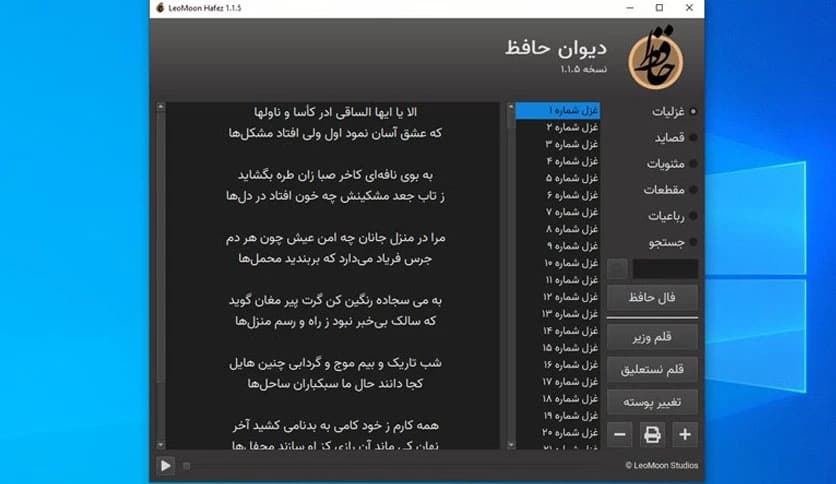The height and width of the screenshot is (484, 836).
Task: Select غزل شماره ۱۷ in list
Action: 558,382
